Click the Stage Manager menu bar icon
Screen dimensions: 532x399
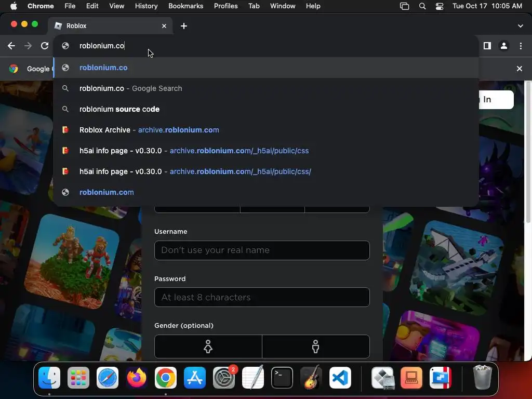click(404, 6)
